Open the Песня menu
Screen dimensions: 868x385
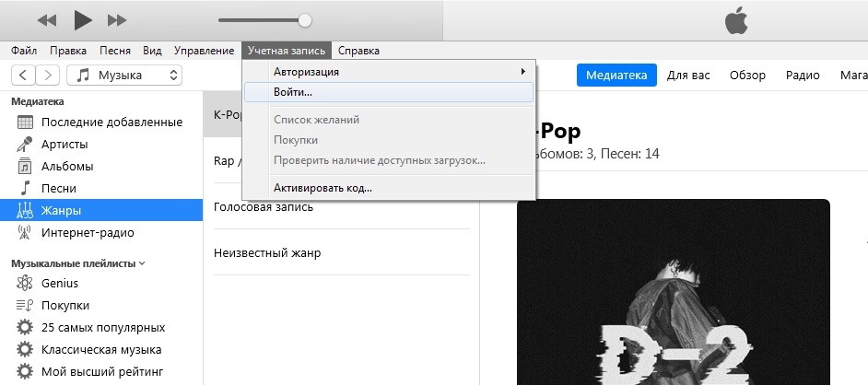click(x=115, y=51)
